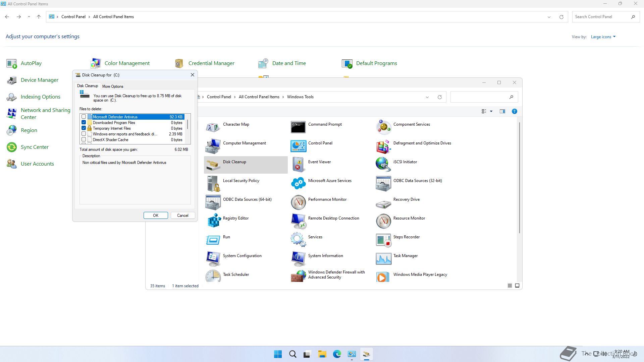Open Character Map icon in Windows Tools
The width and height of the screenshot is (644, 362).
213,127
